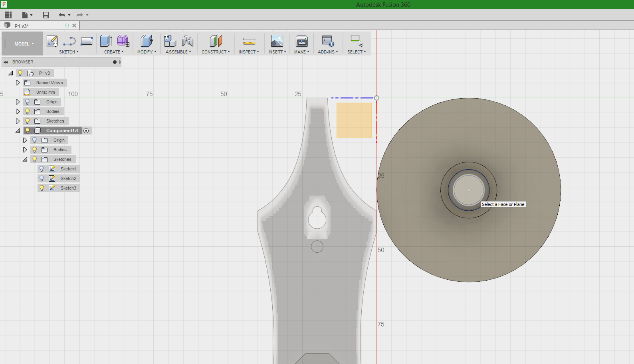Toggle Sketch2 visibility bulb
Image resolution: width=634 pixels, height=364 pixels.
(x=42, y=178)
